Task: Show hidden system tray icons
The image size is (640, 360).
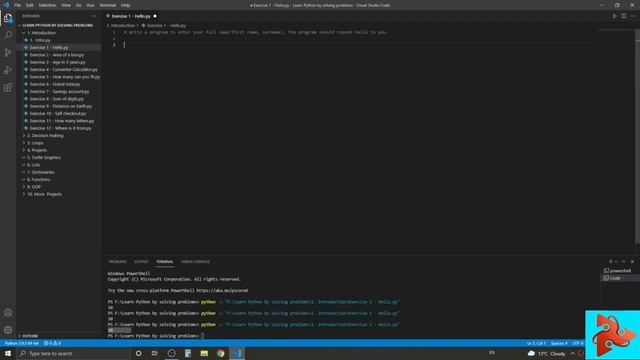Action: coord(573,353)
